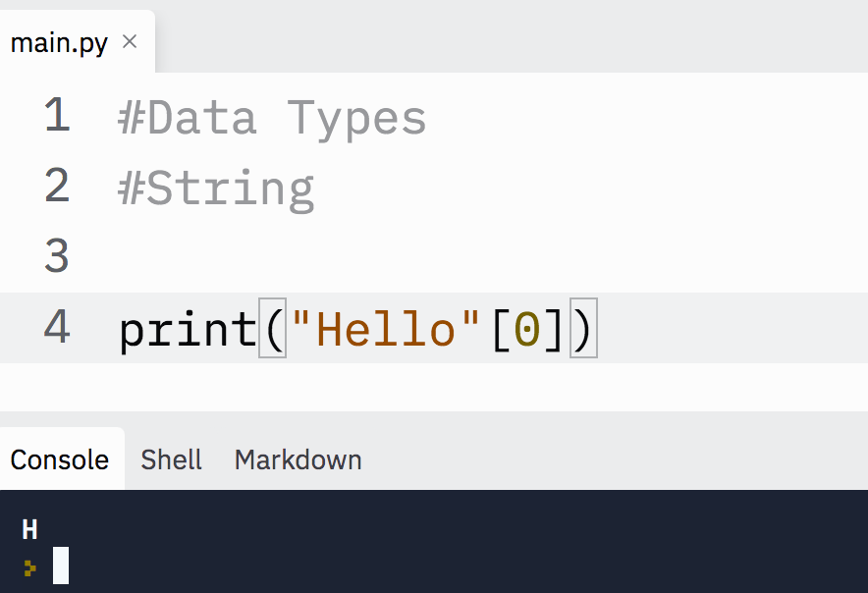Click the "Hello" string literal

385,330
